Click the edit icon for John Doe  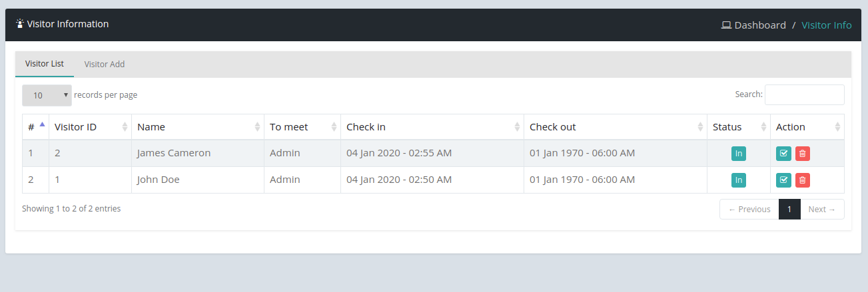tap(784, 180)
